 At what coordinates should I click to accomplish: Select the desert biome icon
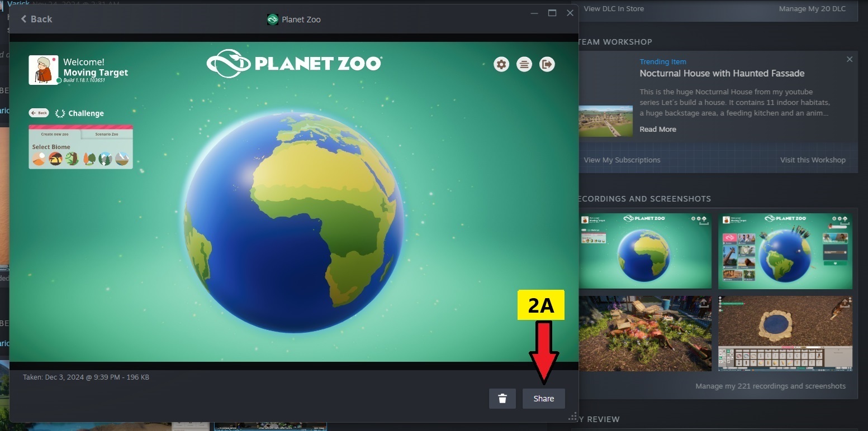39,159
